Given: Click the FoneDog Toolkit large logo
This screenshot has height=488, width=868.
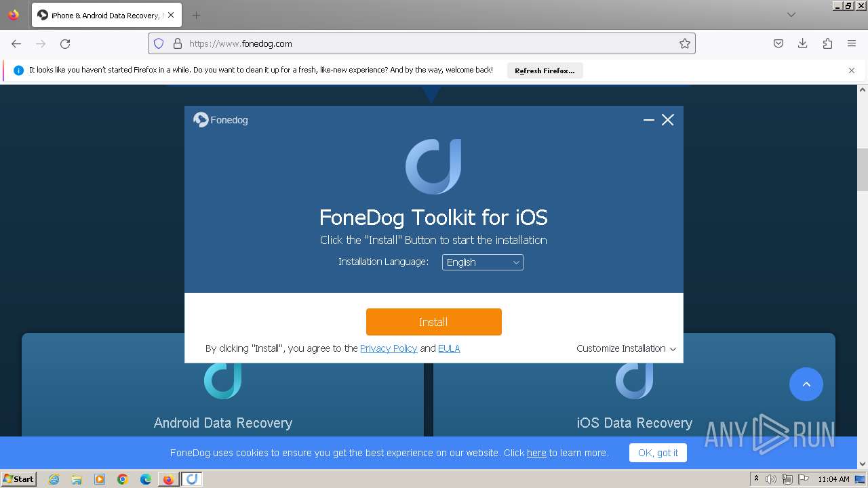Looking at the screenshot, I should [433, 167].
